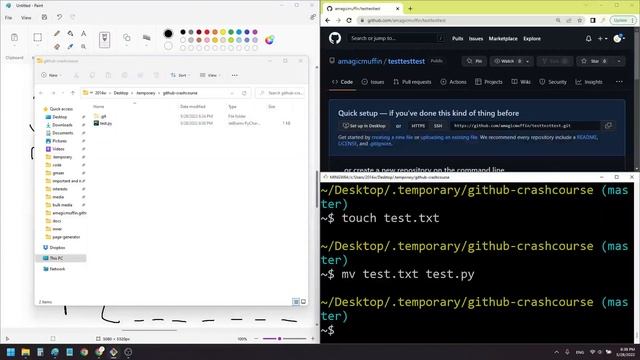Expand address bar history dropdown in Explorer
This screenshot has width=640, height=360.
tap(232, 93)
